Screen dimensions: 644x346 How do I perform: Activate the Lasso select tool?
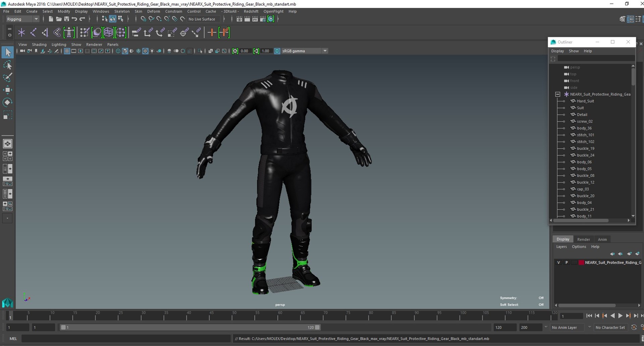pyautogui.click(x=8, y=65)
